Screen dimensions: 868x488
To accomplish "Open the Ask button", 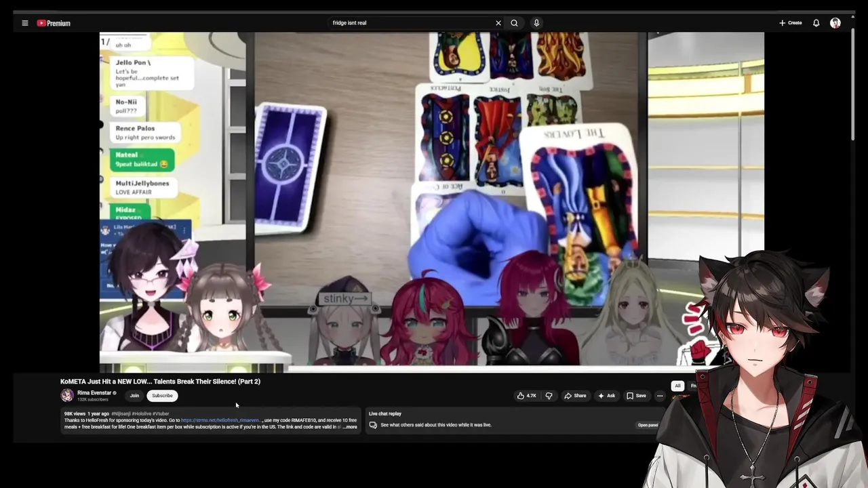I will (x=607, y=396).
